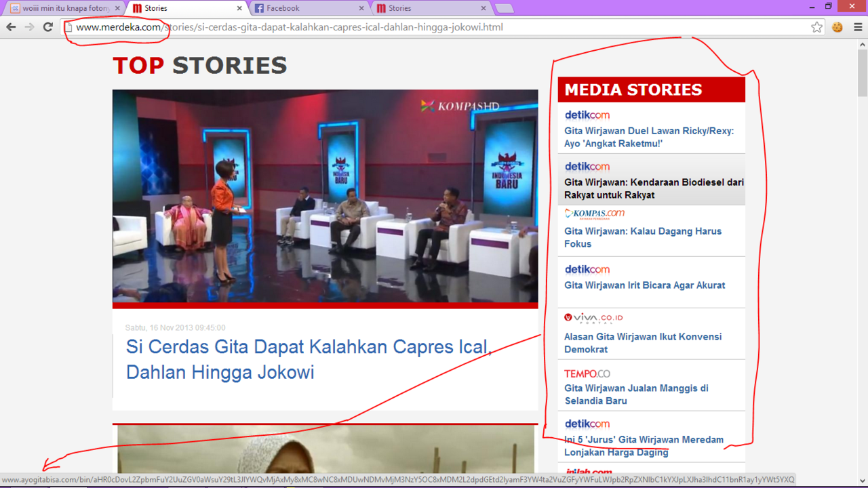Screen dimensions: 868x488
Task: Open 'Gita Wirjawan Jualan Manggis di Selandia Baru'
Action: tap(636, 394)
